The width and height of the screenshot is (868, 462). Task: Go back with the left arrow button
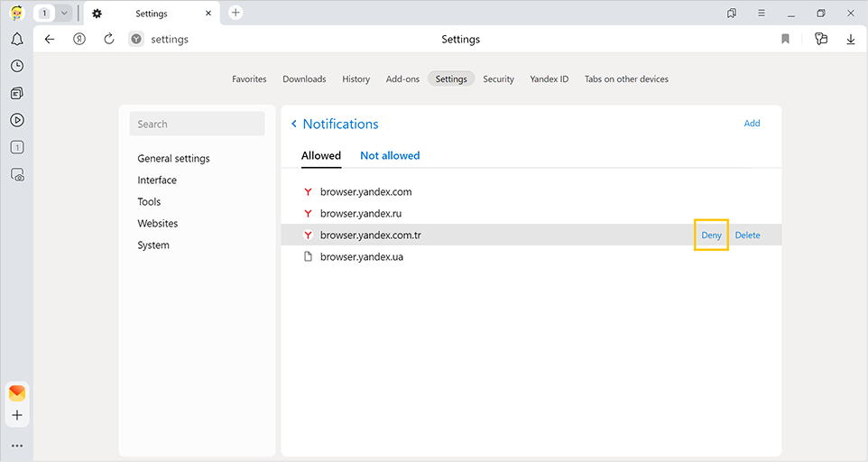pyautogui.click(x=50, y=39)
